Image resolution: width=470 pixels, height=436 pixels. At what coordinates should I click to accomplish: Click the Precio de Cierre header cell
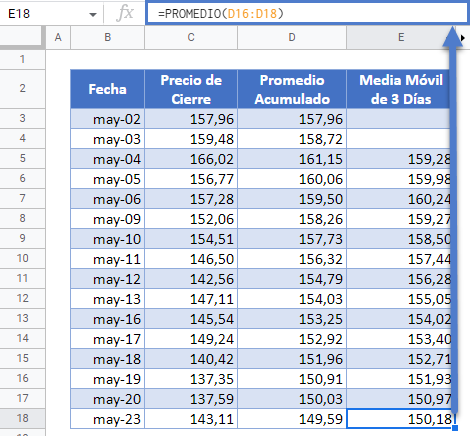point(191,89)
